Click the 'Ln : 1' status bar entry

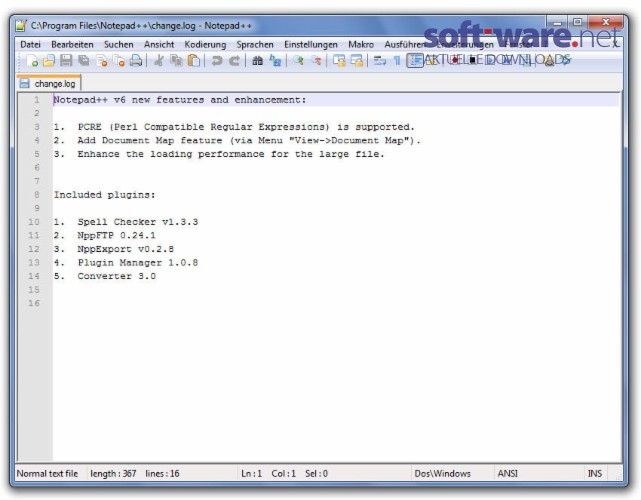tap(251, 473)
